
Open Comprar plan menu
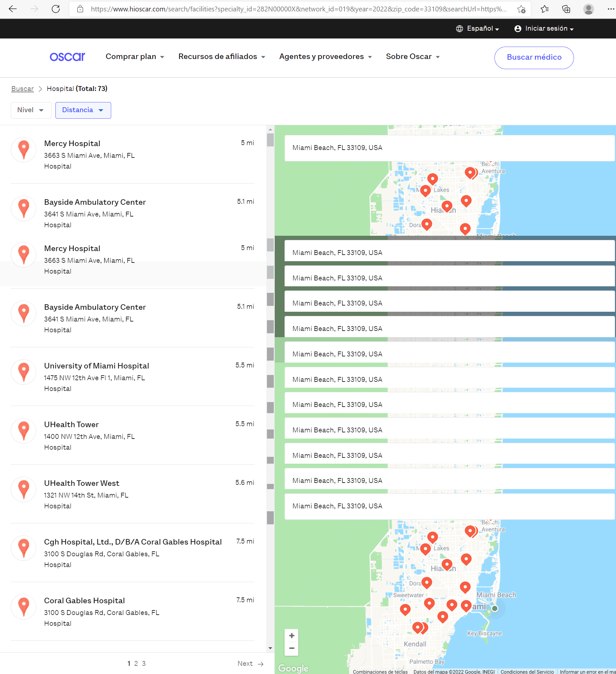135,57
